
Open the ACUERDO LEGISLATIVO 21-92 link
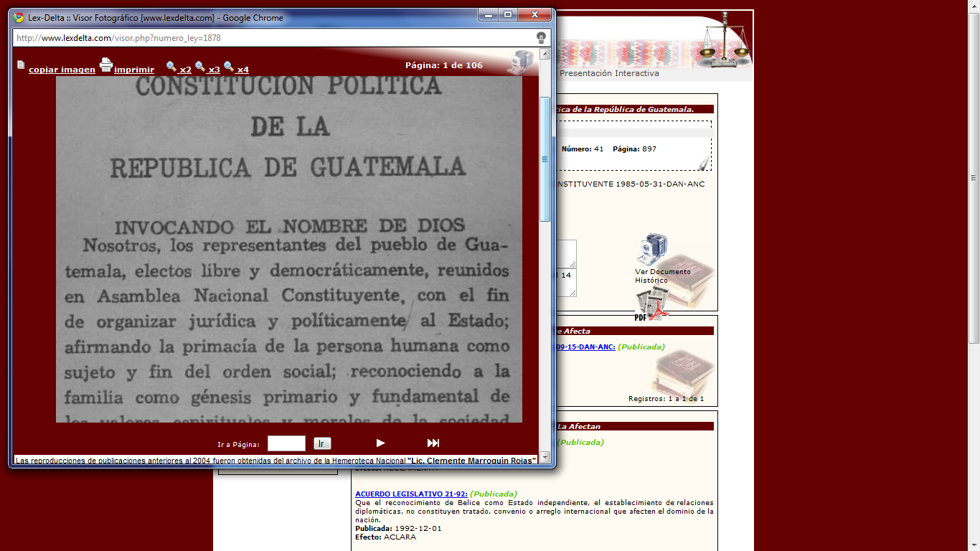point(411,494)
